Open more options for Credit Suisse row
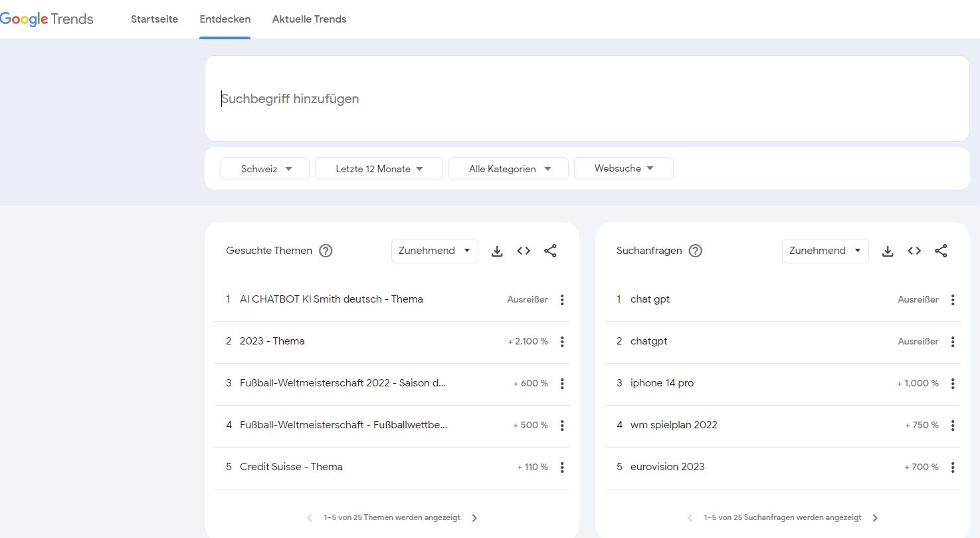980x538 pixels. coord(562,468)
